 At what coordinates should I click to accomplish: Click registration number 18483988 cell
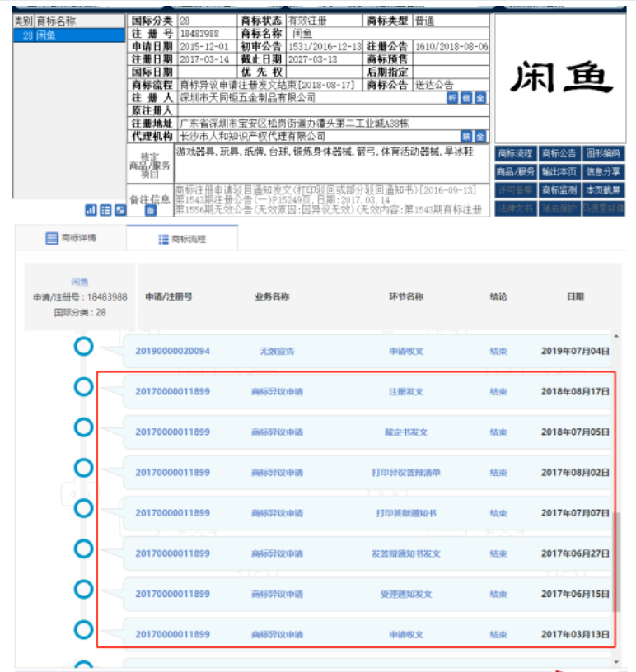208,34
